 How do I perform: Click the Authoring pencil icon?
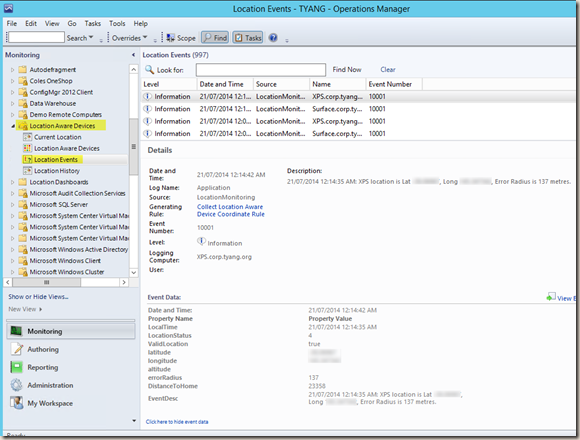17,349
